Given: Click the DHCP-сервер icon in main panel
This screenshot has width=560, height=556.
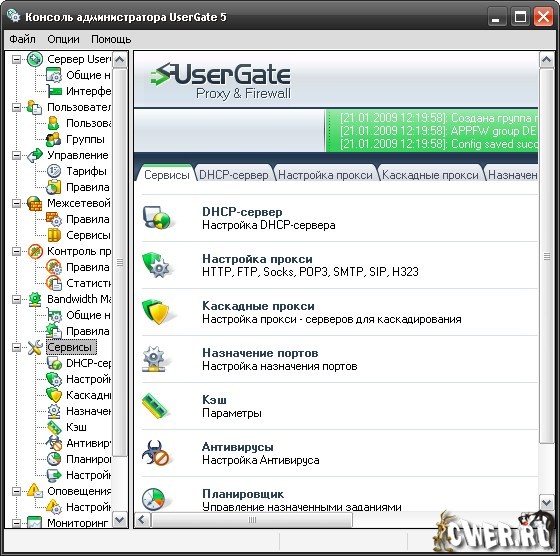Looking at the screenshot, I should point(157,217).
